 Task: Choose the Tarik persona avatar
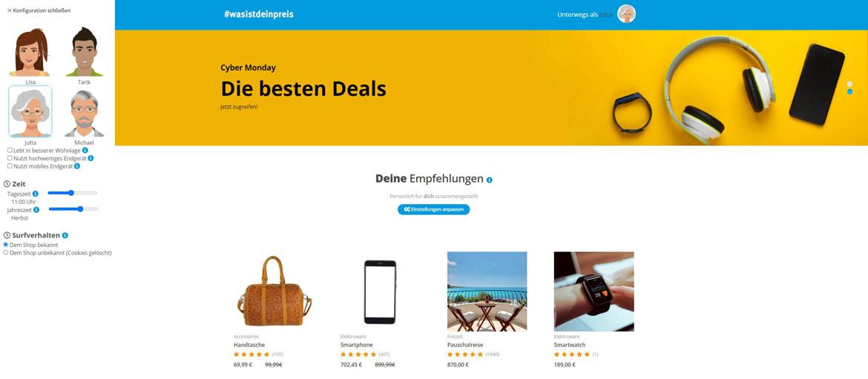(84, 52)
